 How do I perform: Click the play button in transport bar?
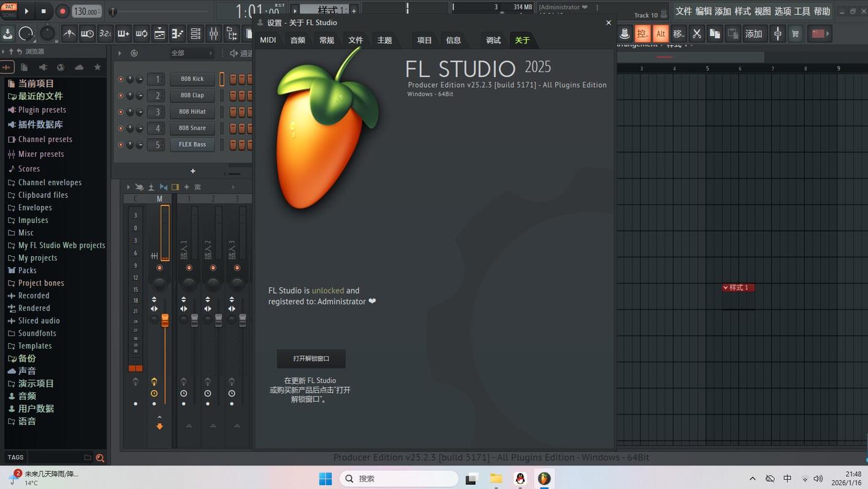pos(26,11)
